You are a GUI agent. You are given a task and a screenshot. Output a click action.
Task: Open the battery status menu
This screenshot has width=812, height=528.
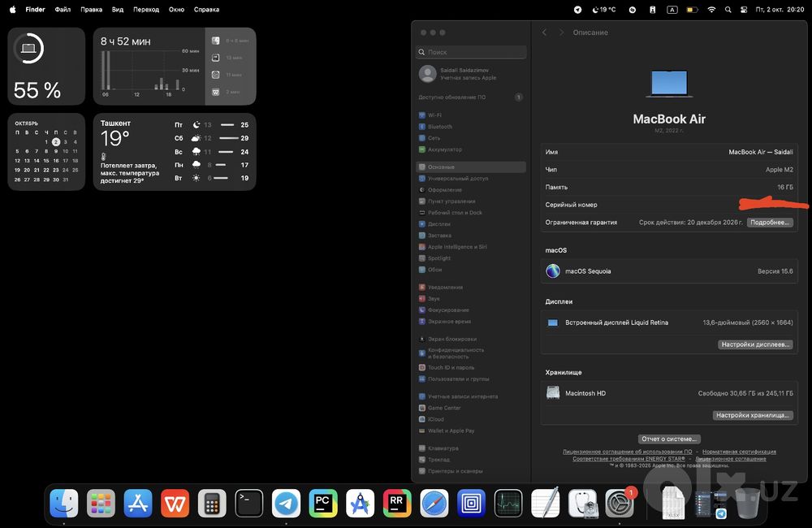693,9
